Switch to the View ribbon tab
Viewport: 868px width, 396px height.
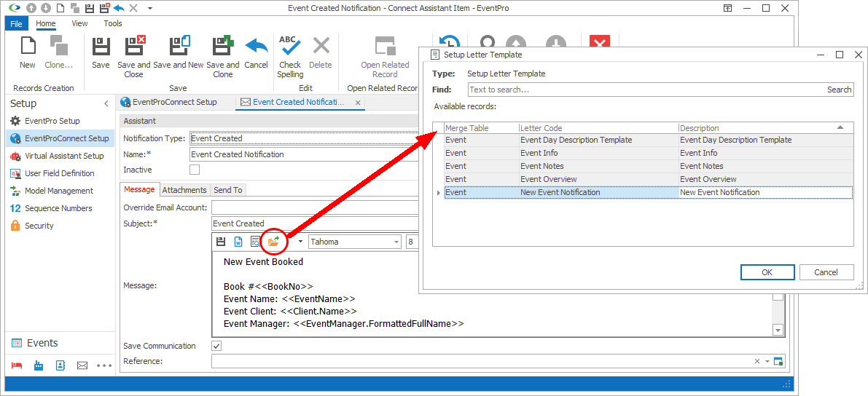click(x=79, y=23)
